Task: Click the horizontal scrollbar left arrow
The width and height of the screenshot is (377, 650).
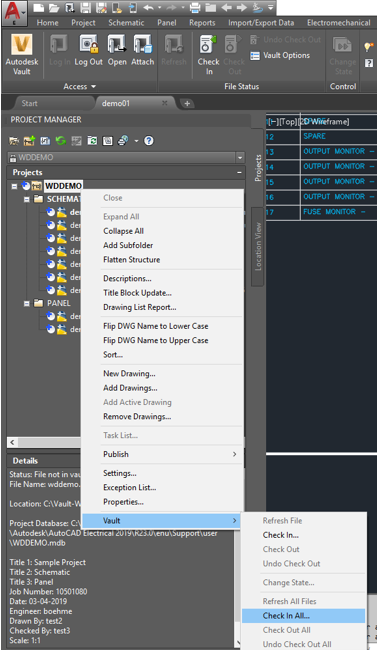Action: pos(12,442)
